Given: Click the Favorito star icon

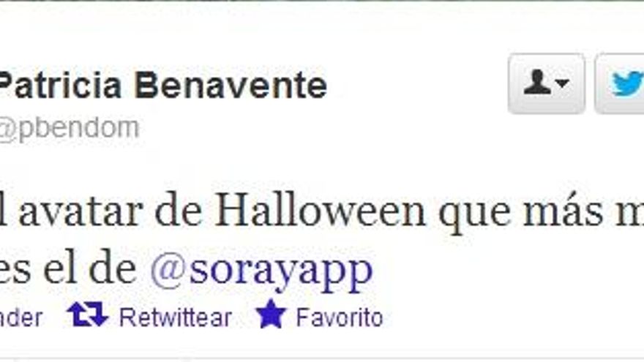Looking at the screenshot, I should point(271,314).
